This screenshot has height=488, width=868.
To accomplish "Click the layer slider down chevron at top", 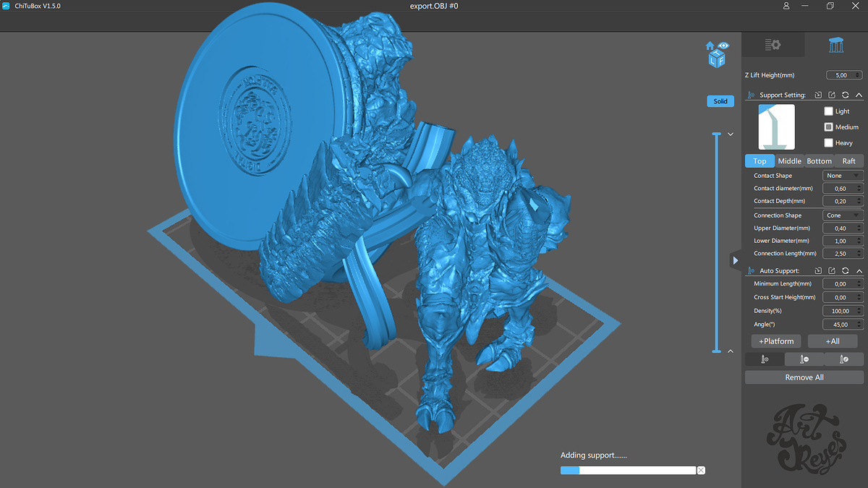I will 731,134.
